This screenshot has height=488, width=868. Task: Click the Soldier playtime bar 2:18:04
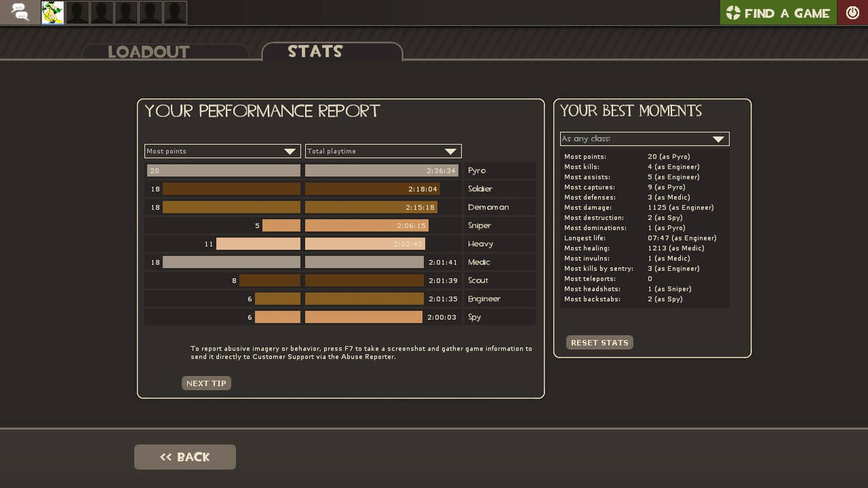click(x=373, y=189)
